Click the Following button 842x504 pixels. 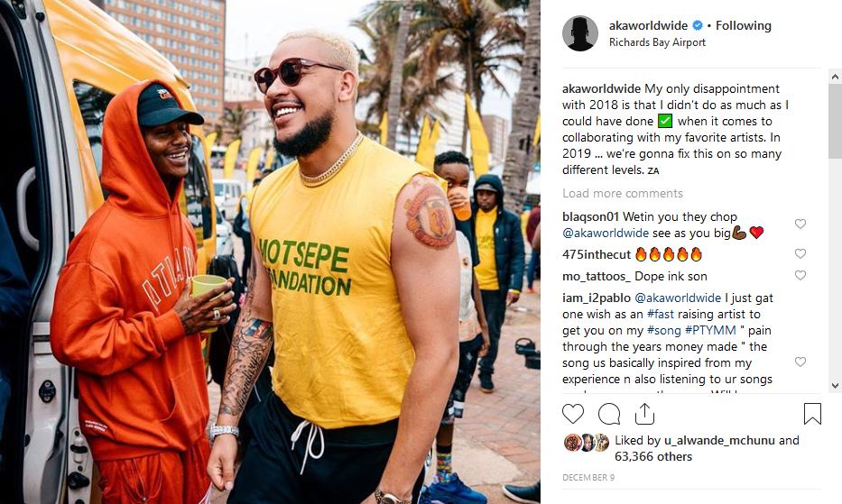click(x=744, y=25)
